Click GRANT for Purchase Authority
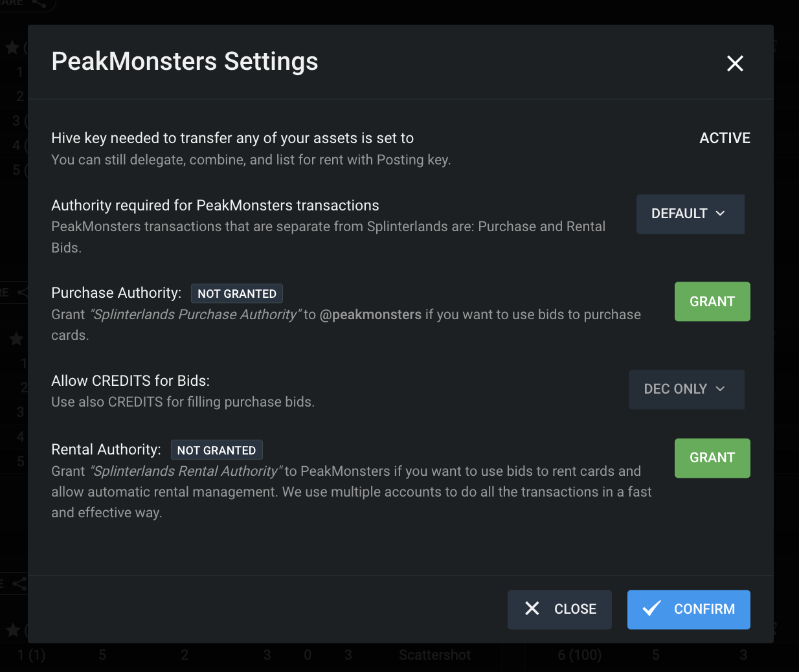The width and height of the screenshot is (799, 672). click(712, 301)
